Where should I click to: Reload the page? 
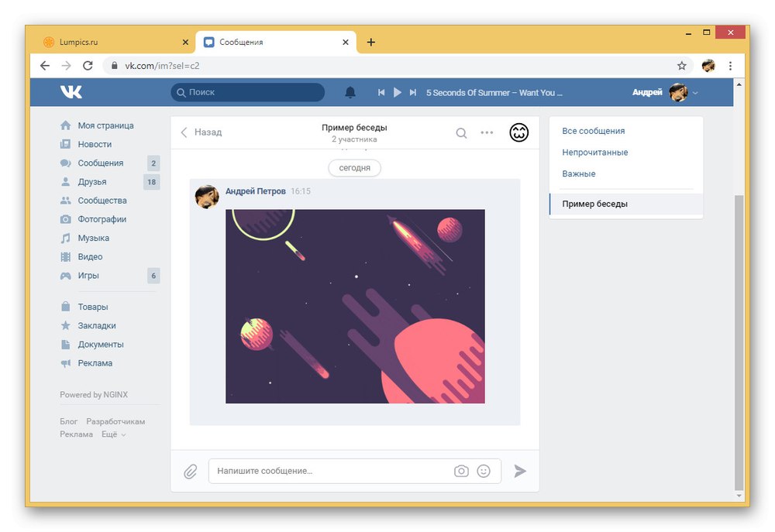tap(88, 65)
